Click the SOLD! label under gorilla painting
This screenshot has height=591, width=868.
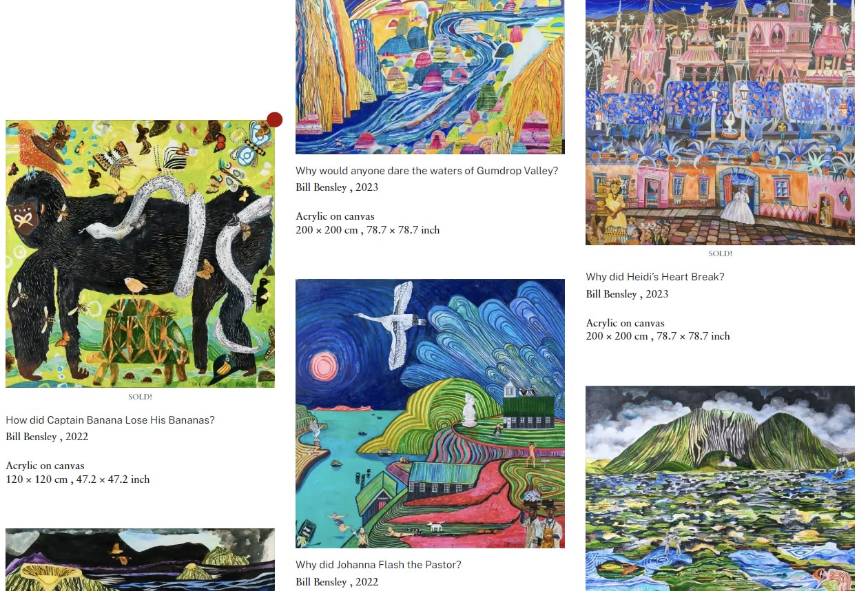click(x=140, y=397)
